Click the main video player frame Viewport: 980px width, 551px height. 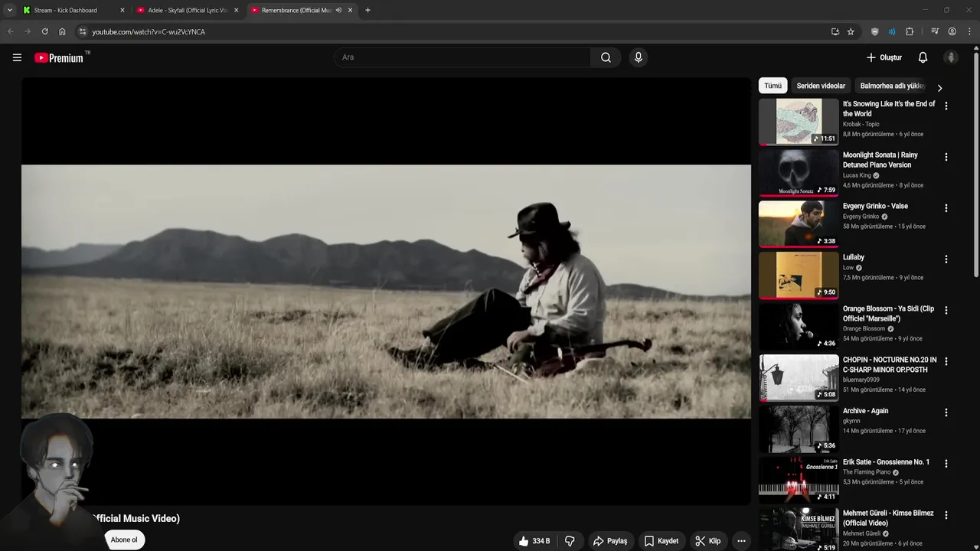coord(386,292)
